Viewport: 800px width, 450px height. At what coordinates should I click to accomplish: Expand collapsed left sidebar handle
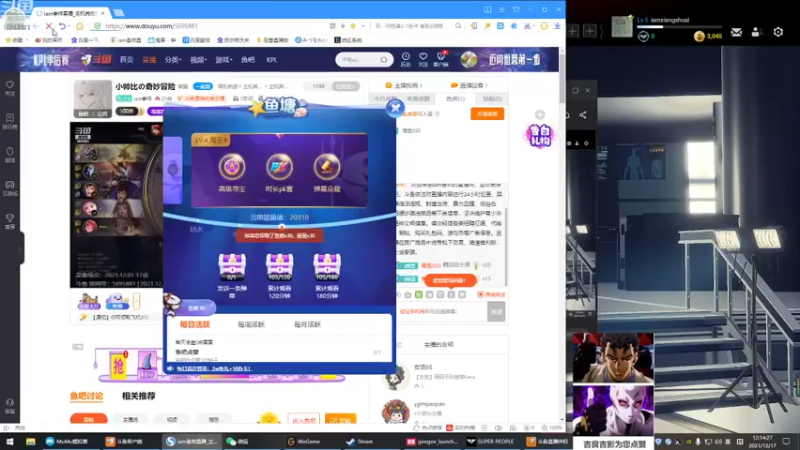pos(21,248)
